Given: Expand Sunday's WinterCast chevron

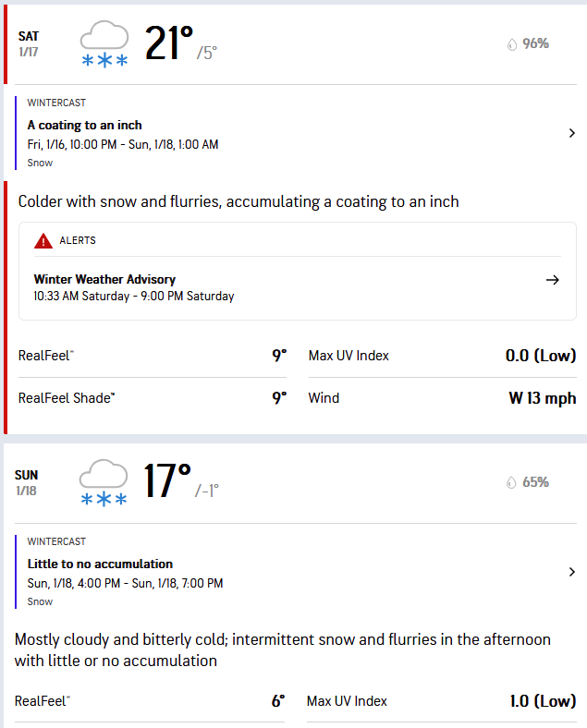Looking at the screenshot, I should [x=572, y=572].
